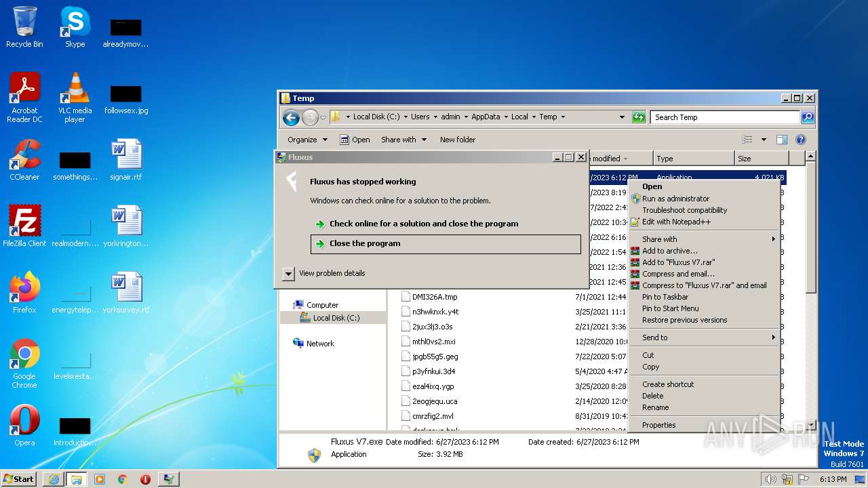Click the Search Temp input field
The image size is (868, 488).
click(x=725, y=117)
